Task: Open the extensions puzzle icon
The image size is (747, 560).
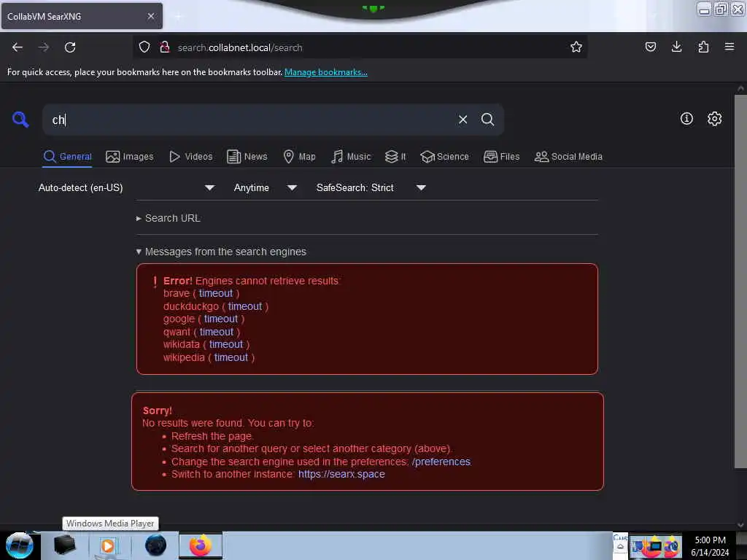Action: [x=703, y=47]
